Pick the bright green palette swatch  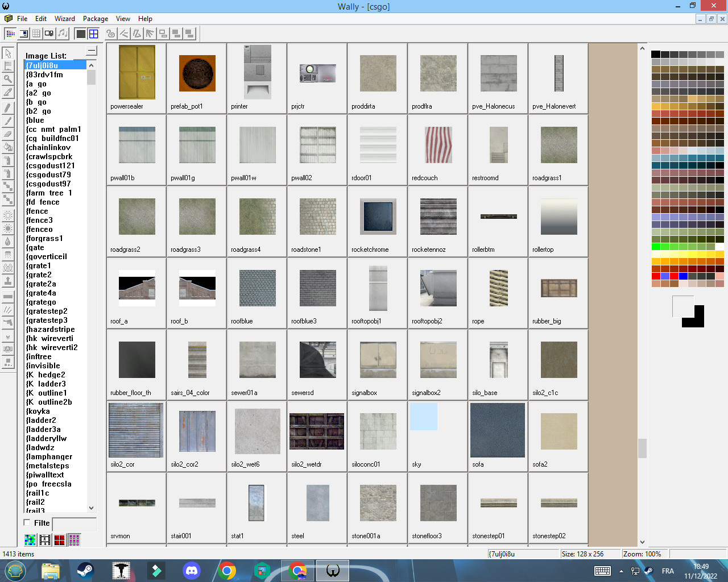656,247
